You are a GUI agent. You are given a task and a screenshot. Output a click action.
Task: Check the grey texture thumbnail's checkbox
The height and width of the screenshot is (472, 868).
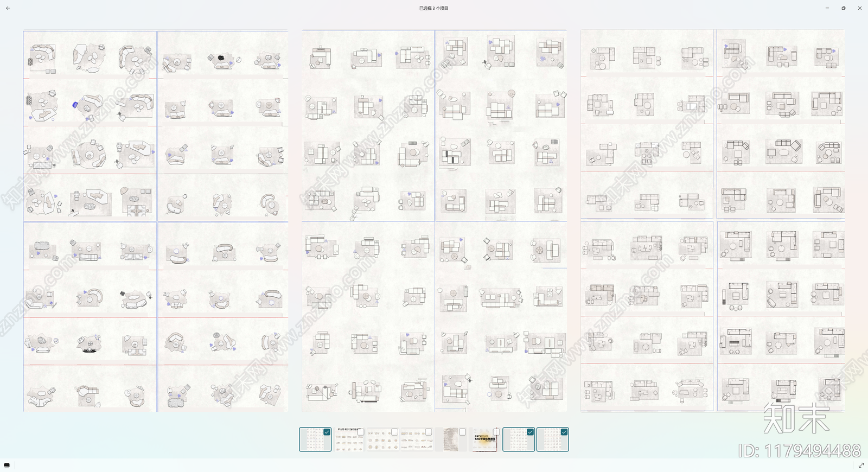pyautogui.click(x=462, y=432)
